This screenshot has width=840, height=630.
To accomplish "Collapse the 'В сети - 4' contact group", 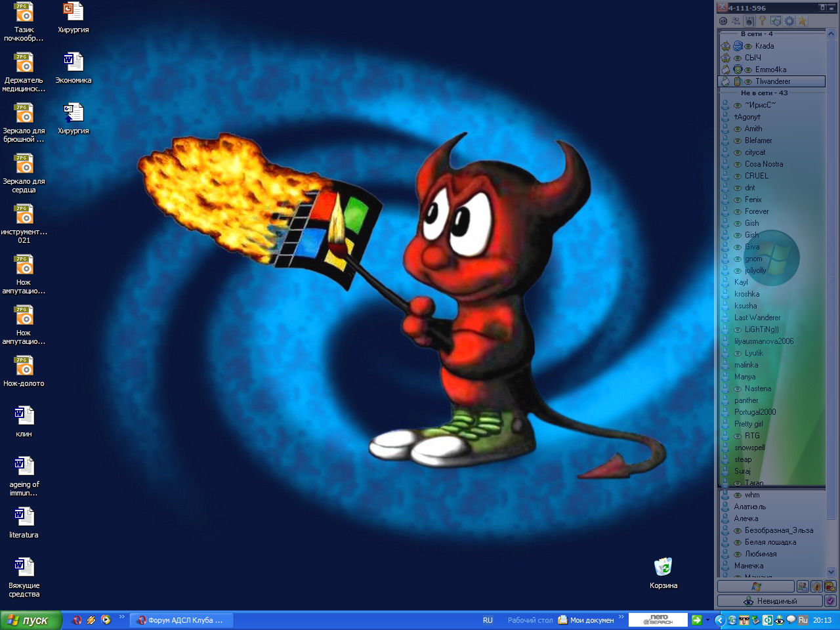I will tap(757, 34).
